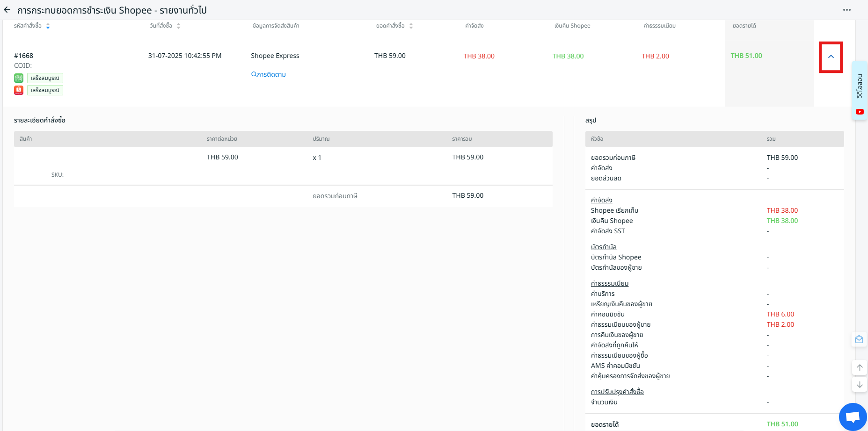Open the วิดีโอสอน tutorial side tab
868x431 pixels.
point(860,86)
